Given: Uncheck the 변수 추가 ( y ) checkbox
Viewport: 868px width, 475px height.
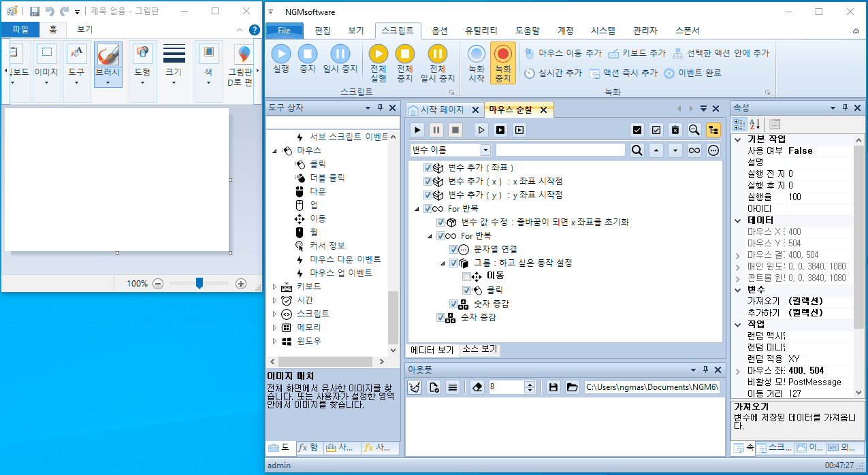Looking at the screenshot, I should point(428,195).
